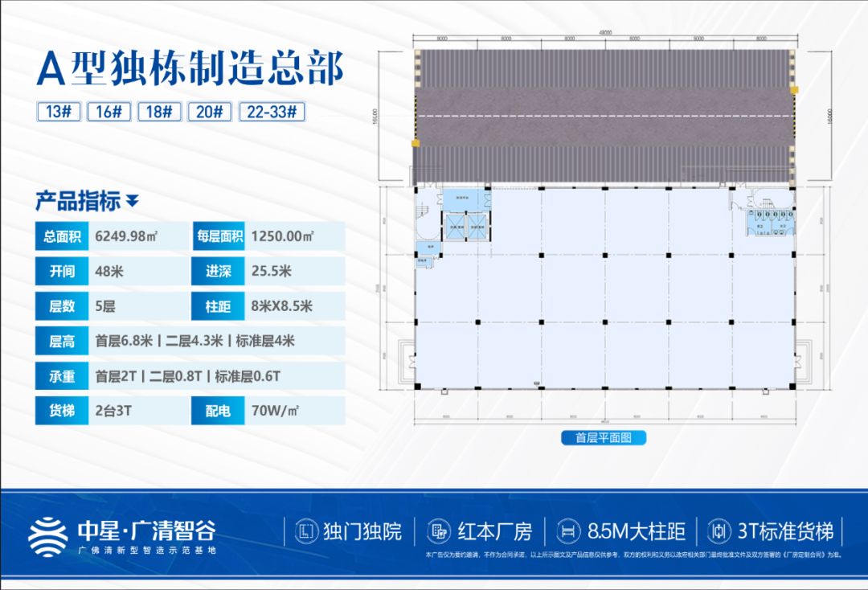Click the 产品指标 heading
Image resolution: width=868 pixels, height=590 pixels.
click(x=78, y=201)
